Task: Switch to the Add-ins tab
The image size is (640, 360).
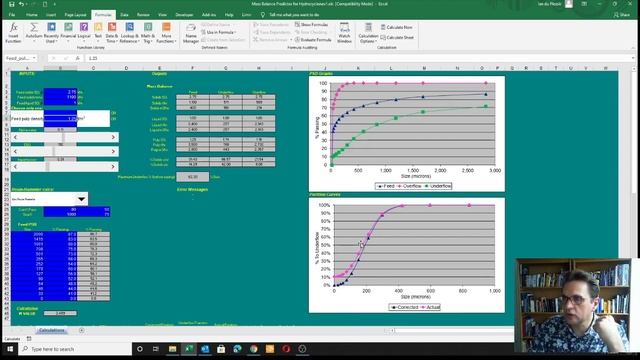Action: (209, 15)
